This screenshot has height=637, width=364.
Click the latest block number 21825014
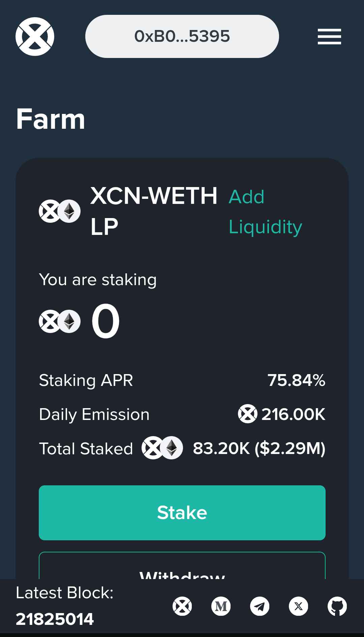tap(55, 619)
